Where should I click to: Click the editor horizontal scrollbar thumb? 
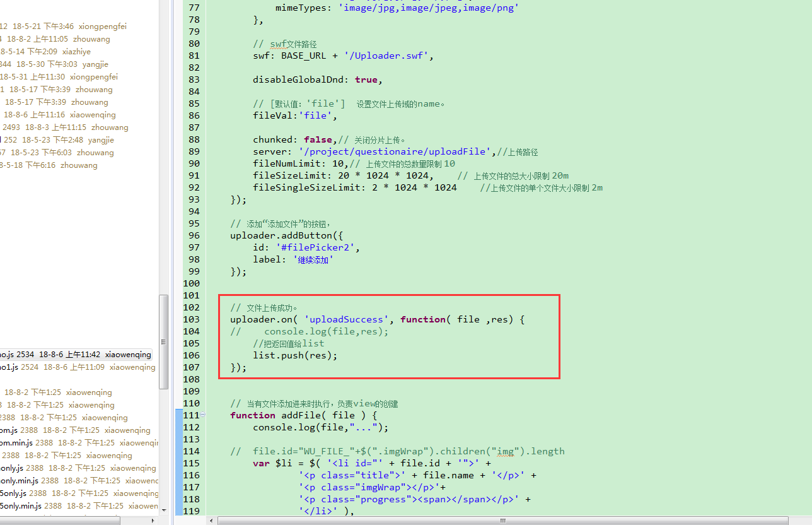(x=503, y=521)
